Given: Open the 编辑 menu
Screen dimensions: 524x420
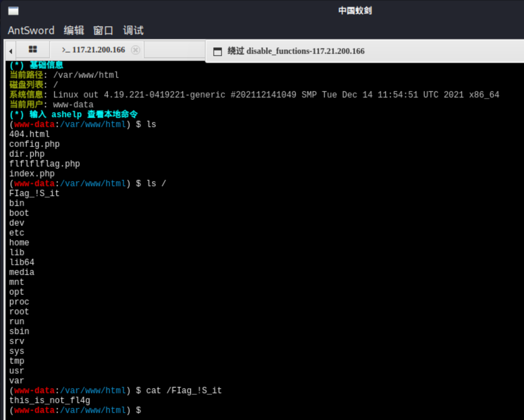Looking at the screenshot, I should (74, 30).
